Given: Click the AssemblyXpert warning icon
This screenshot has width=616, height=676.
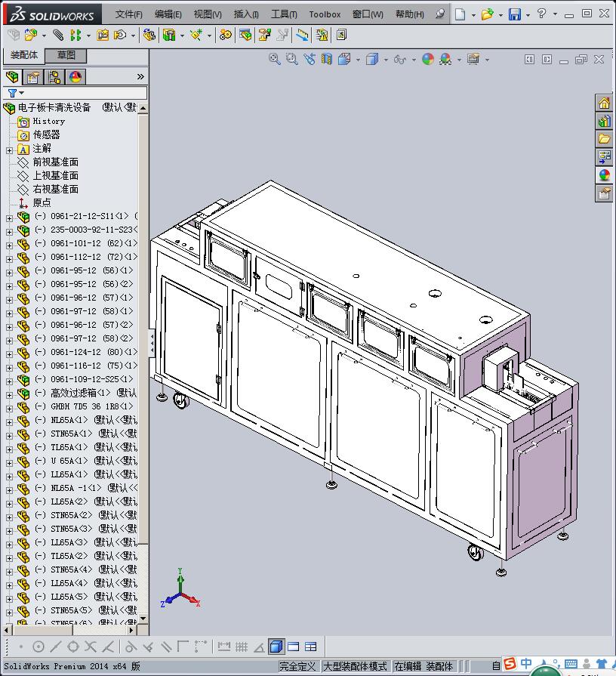Looking at the screenshot, I should (x=322, y=35).
